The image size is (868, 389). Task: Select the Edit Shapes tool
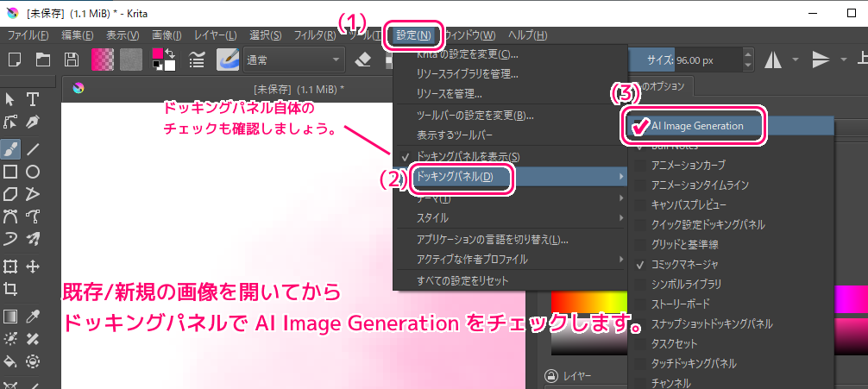[x=10, y=122]
